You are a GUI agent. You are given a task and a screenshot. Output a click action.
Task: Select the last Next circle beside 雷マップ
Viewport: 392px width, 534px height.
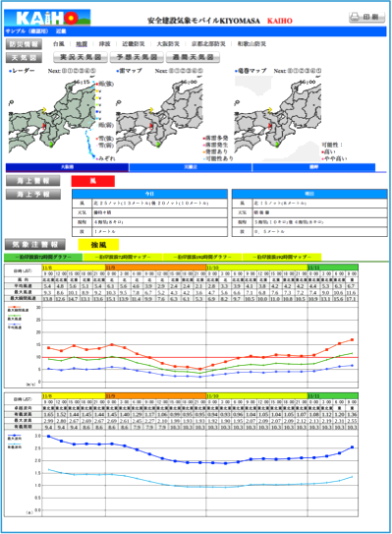point(199,71)
